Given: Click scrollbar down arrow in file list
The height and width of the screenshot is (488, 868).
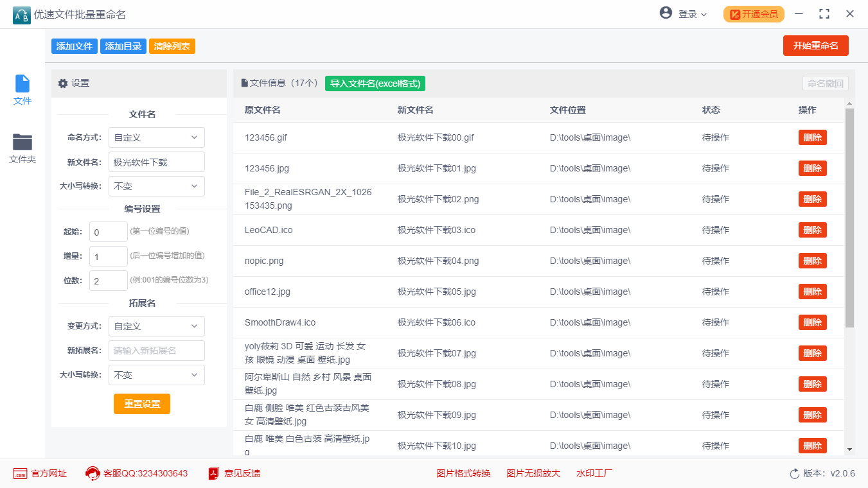Looking at the screenshot, I should (849, 449).
